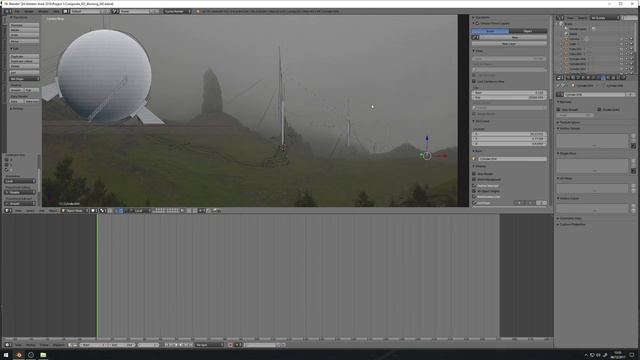Viewport: 640px width, 360px height.
Task: Click the mesh data name field in properties
Action: pos(594,95)
